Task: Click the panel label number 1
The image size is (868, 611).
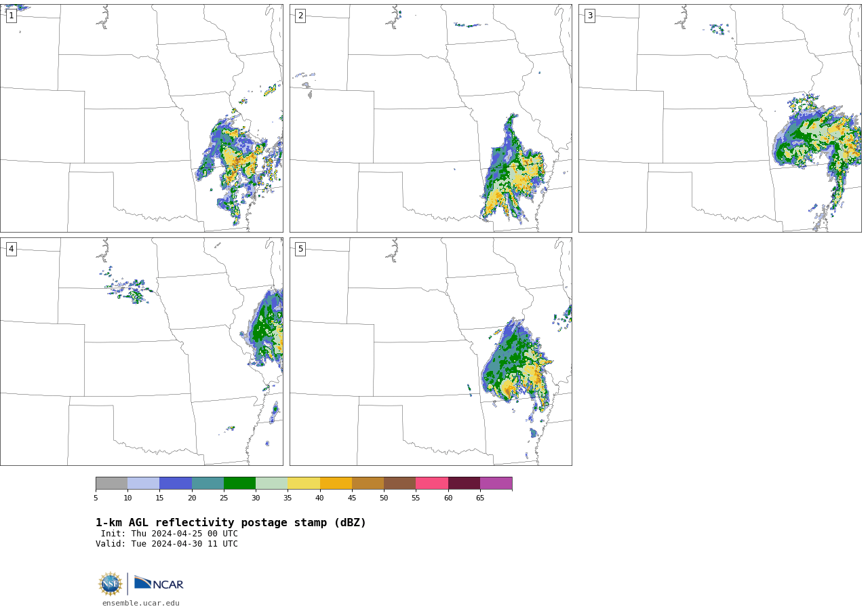Action: coord(12,16)
